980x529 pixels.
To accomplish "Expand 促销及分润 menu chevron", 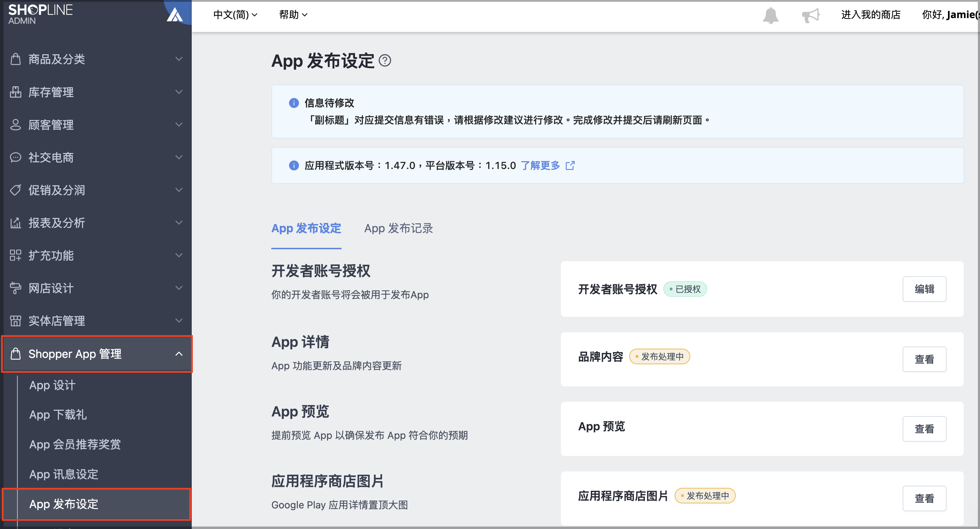I will 179,190.
